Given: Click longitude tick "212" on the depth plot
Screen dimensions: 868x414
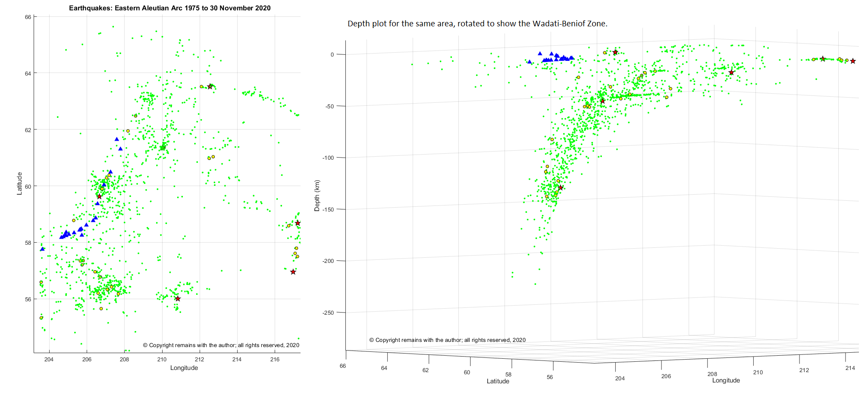Looking at the screenshot, I should click(804, 370).
